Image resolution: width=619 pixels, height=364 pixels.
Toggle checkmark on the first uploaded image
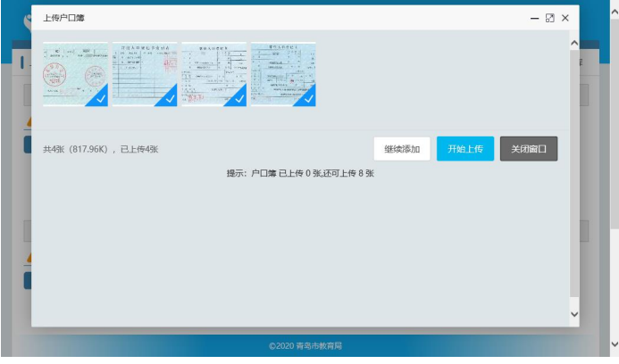[x=100, y=99]
